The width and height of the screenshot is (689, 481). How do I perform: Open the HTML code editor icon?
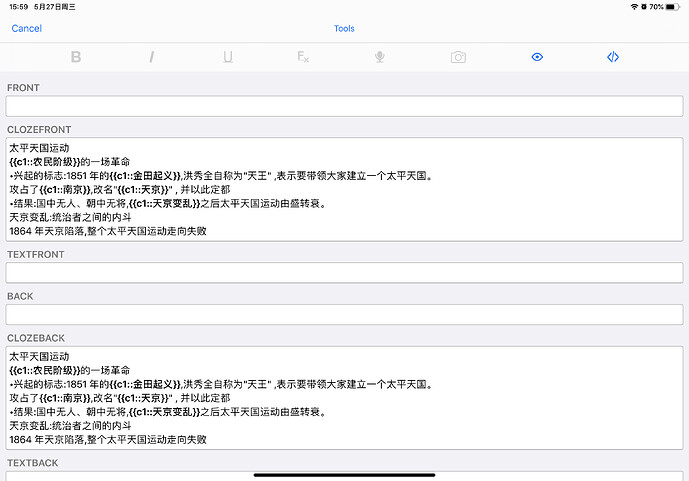pyautogui.click(x=613, y=57)
